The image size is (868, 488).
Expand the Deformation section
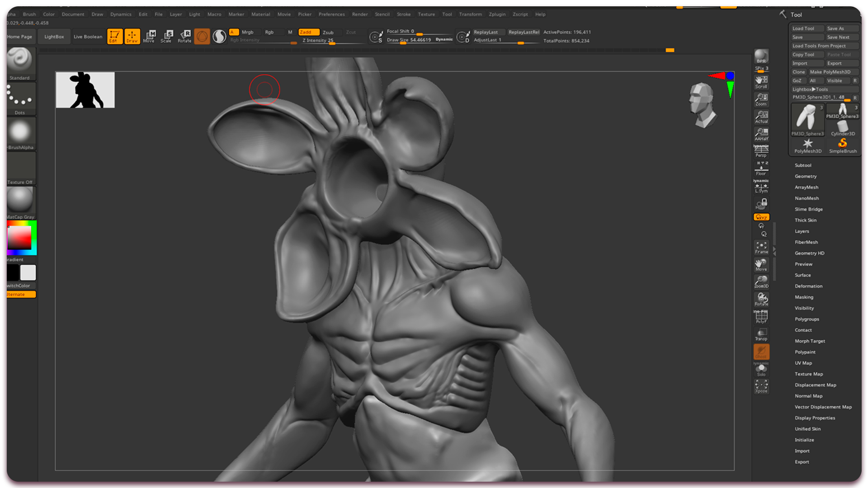[x=808, y=286]
